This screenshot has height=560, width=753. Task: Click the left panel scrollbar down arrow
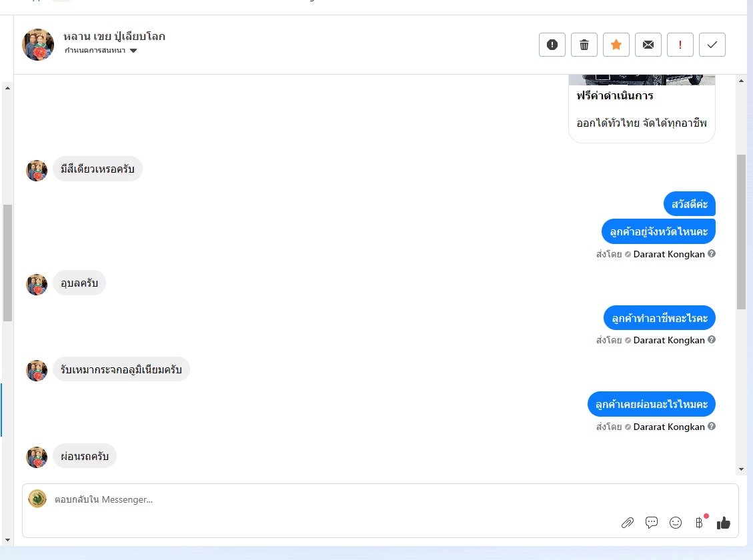(7, 540)
